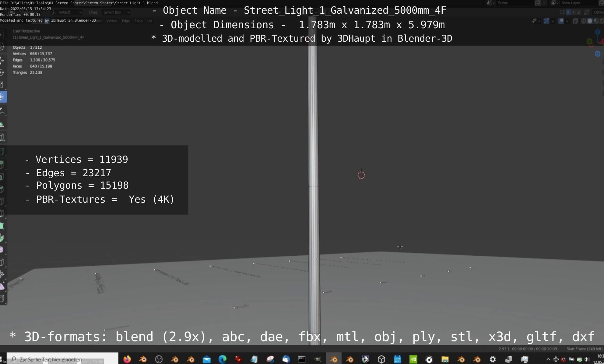Click the blue Z axis gizmo
Viewport: 604px width, 364px height.
coord(597,32)
